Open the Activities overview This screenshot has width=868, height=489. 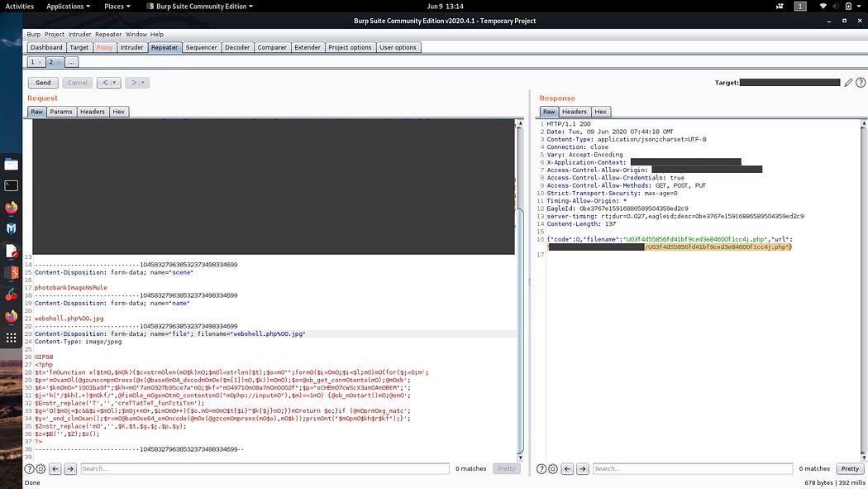19,6
